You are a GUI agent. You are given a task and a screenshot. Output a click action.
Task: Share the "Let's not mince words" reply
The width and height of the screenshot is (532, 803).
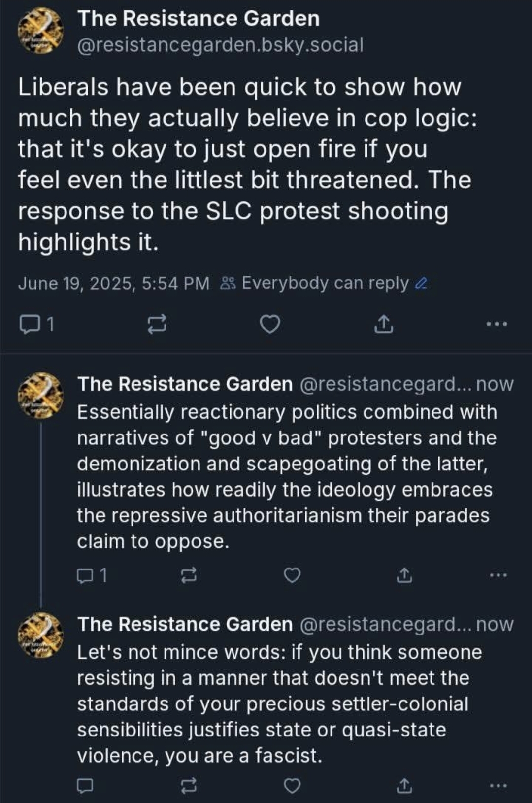[x=404, y=785]
